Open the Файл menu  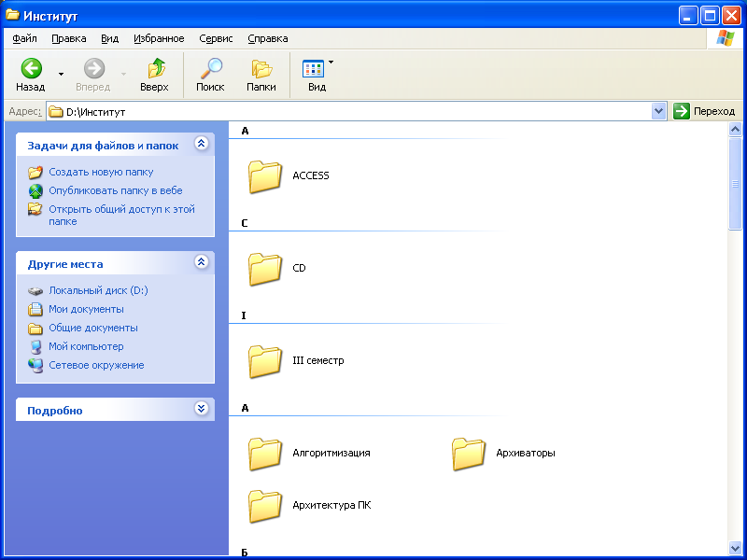[25, 38]
